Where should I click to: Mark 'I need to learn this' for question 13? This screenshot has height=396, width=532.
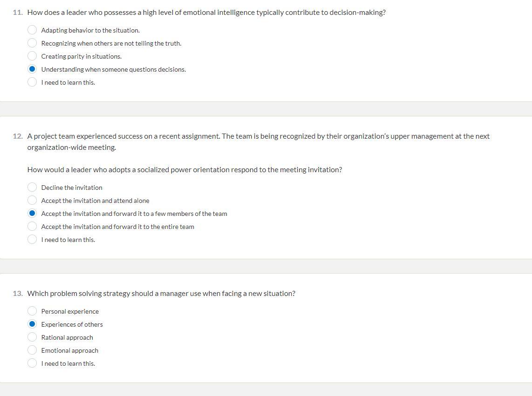(x=32, y=363)
